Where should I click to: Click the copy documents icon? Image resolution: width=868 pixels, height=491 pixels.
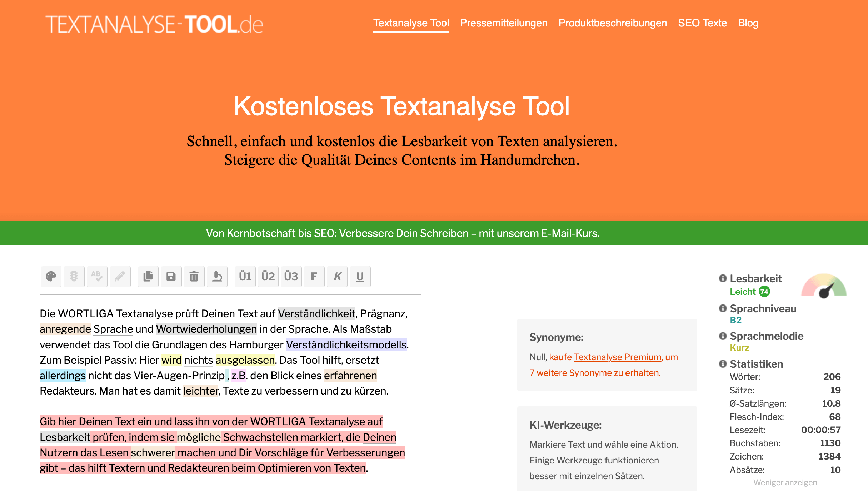(148, 277)
